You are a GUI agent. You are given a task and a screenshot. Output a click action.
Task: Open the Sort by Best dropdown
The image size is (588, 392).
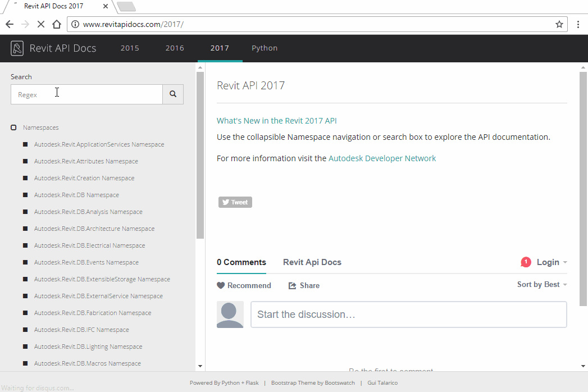541,284
